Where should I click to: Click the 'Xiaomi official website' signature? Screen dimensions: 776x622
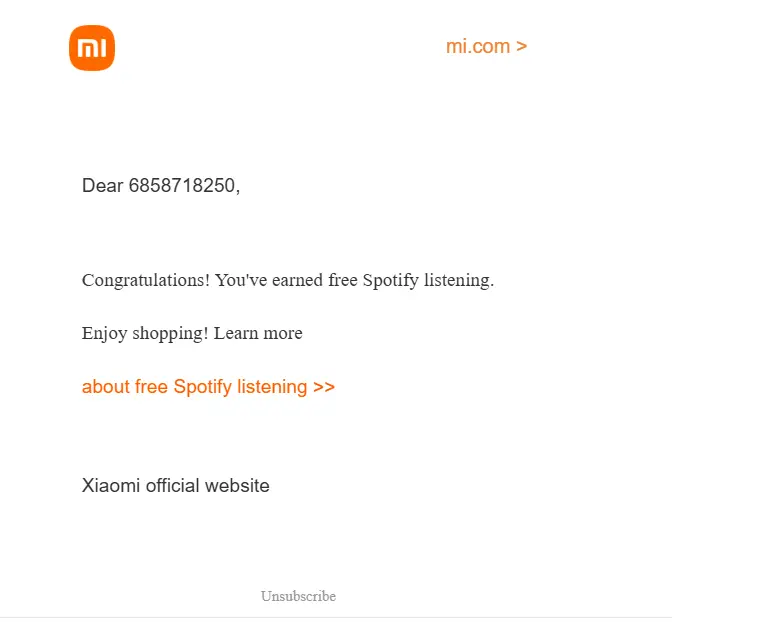[176, 485]
